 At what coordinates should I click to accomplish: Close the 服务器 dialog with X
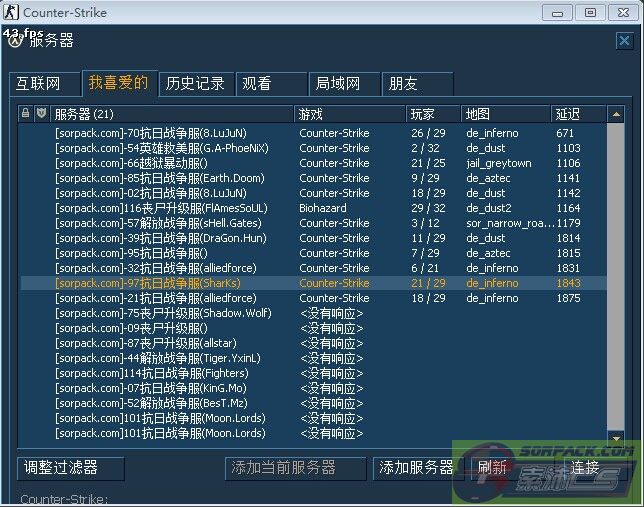click(624, 41)
